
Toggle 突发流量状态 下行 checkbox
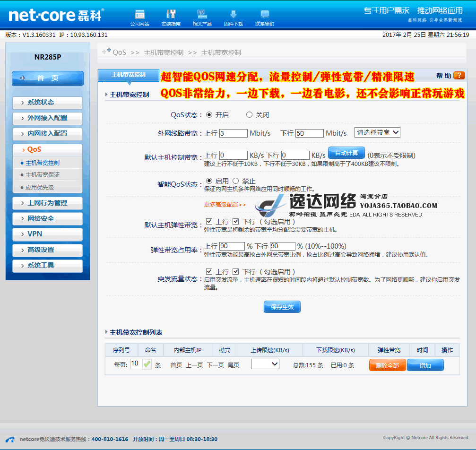point(235,271)
